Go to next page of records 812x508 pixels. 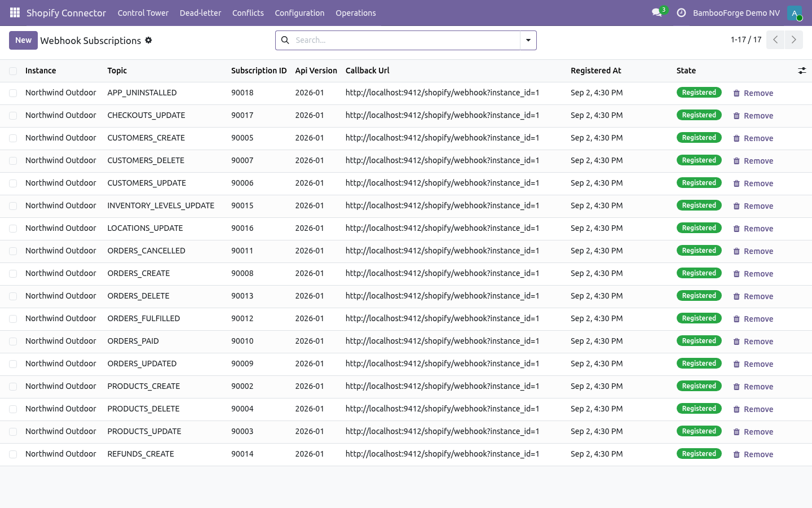[794, 40]
